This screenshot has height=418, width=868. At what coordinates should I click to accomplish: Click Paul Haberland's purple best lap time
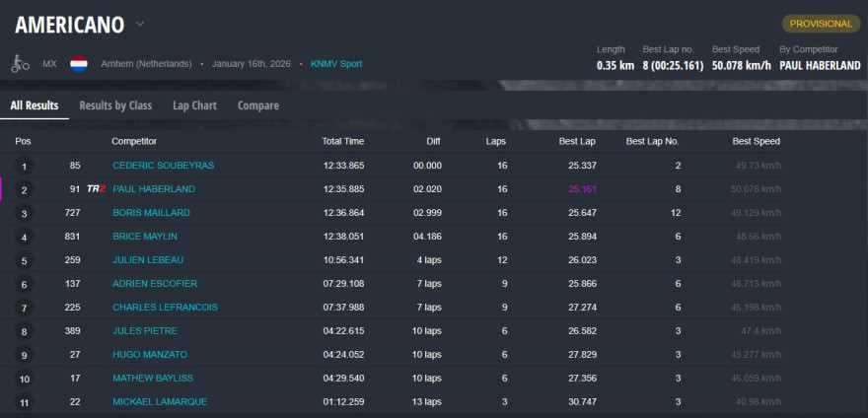point(581,189)
